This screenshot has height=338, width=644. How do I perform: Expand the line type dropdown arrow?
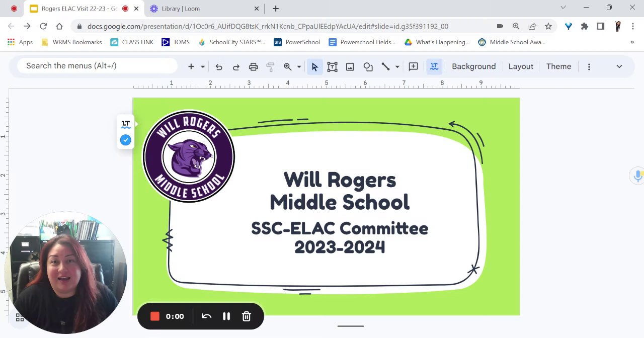[397, 66]
